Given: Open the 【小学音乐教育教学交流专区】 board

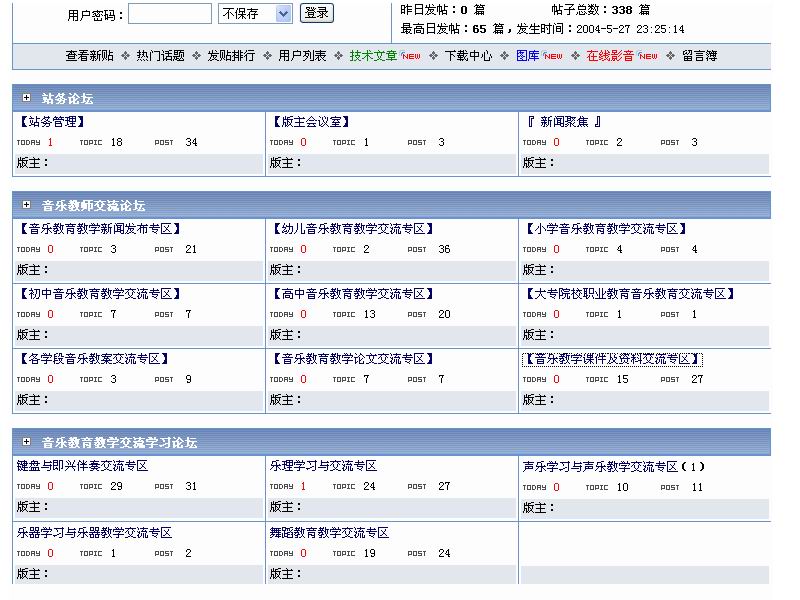Looking at the screenshot, I should click(x=606, y=229).
